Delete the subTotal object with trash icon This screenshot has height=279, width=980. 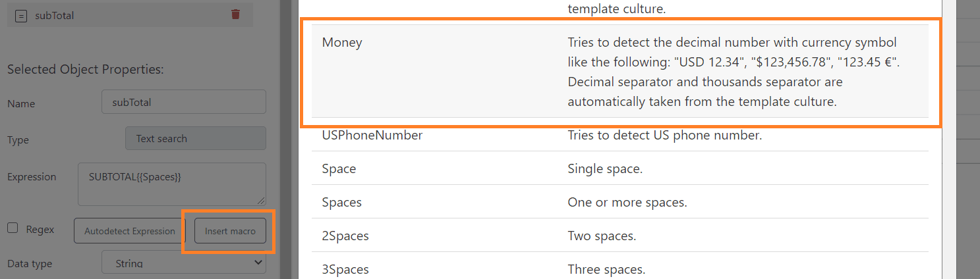235,14
